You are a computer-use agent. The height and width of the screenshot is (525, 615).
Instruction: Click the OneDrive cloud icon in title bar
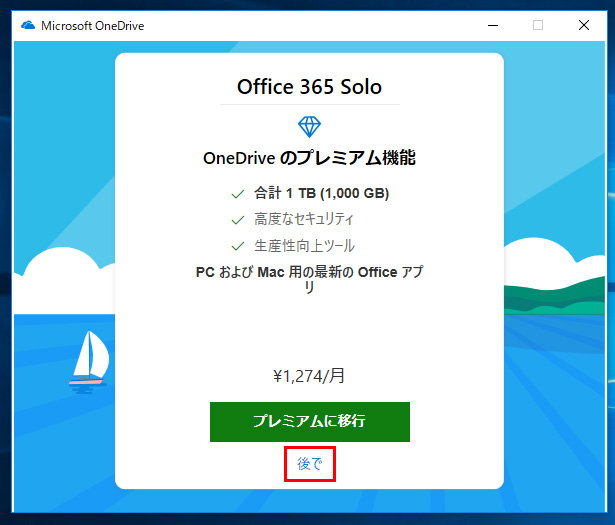pos(27,25)
